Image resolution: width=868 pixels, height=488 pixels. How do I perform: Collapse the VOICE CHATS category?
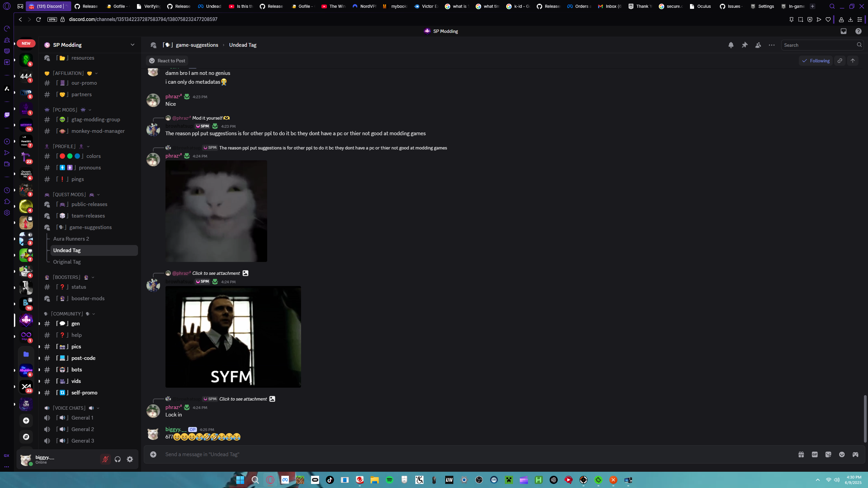[x=69, y=408]
